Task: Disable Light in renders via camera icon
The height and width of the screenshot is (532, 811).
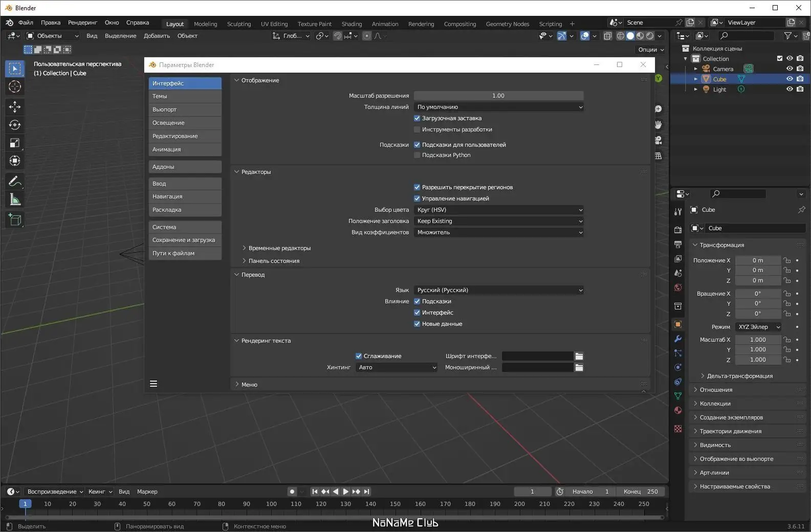Action: pos(800,89)
